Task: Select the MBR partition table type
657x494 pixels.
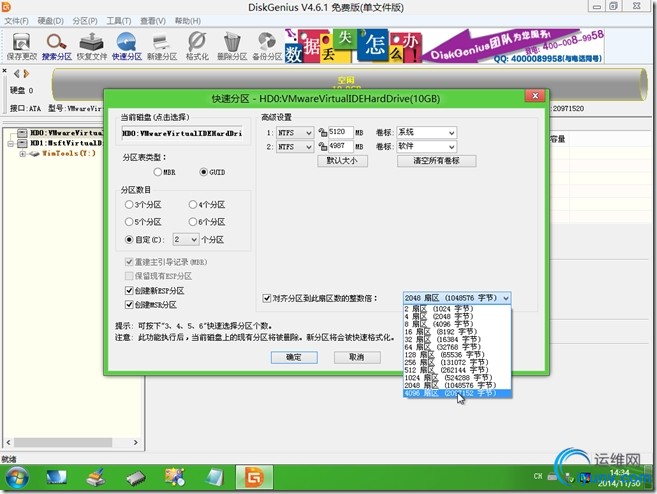Action: 165,172
